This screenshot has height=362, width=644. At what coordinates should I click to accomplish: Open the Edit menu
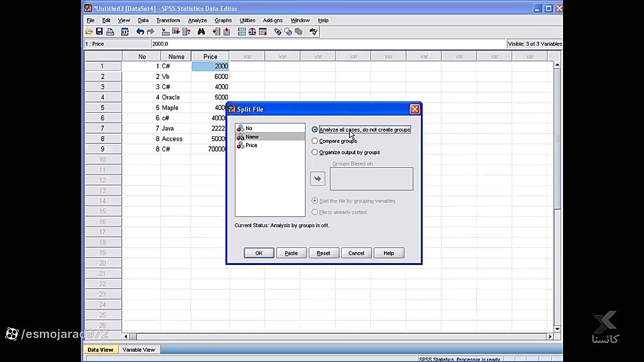[x=106, y=20]
